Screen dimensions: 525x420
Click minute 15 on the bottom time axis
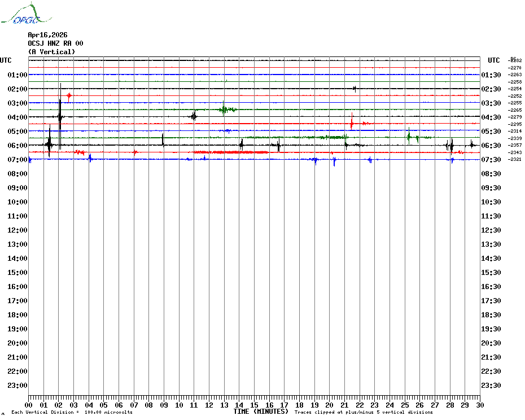click(x=254, y=405)
